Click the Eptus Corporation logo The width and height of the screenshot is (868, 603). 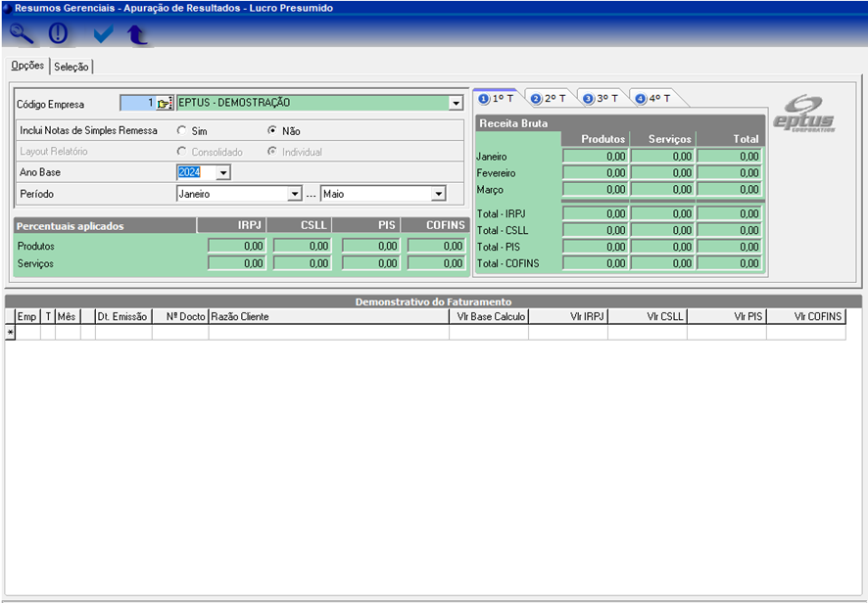pos(804,114)
